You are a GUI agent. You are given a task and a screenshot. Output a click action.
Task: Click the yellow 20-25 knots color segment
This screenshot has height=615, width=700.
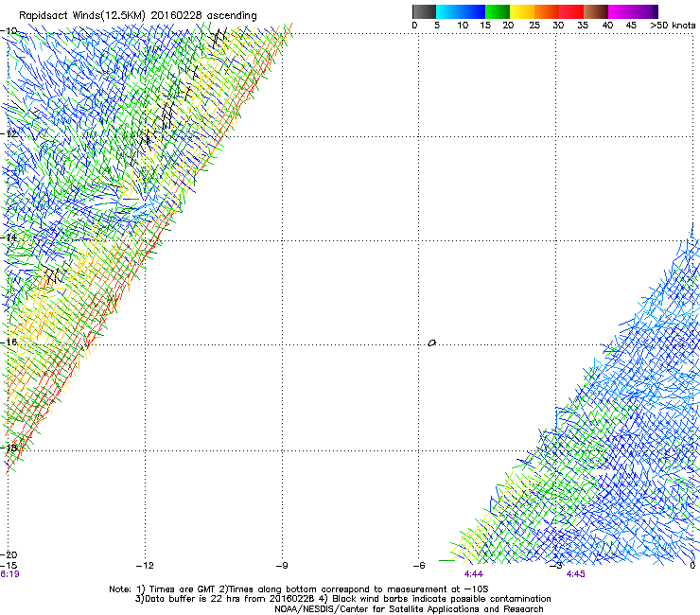point(522,11)
